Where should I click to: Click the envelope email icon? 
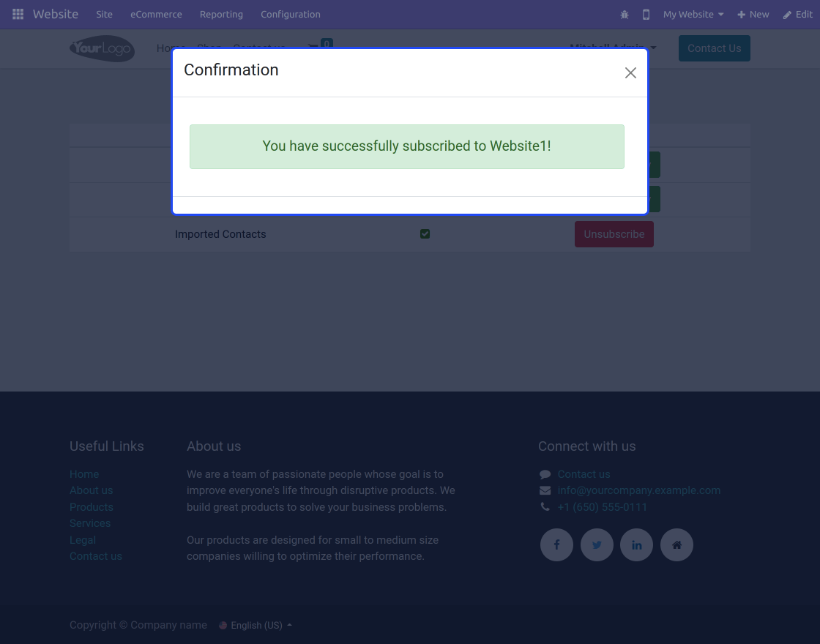click(x=545, y=490)
